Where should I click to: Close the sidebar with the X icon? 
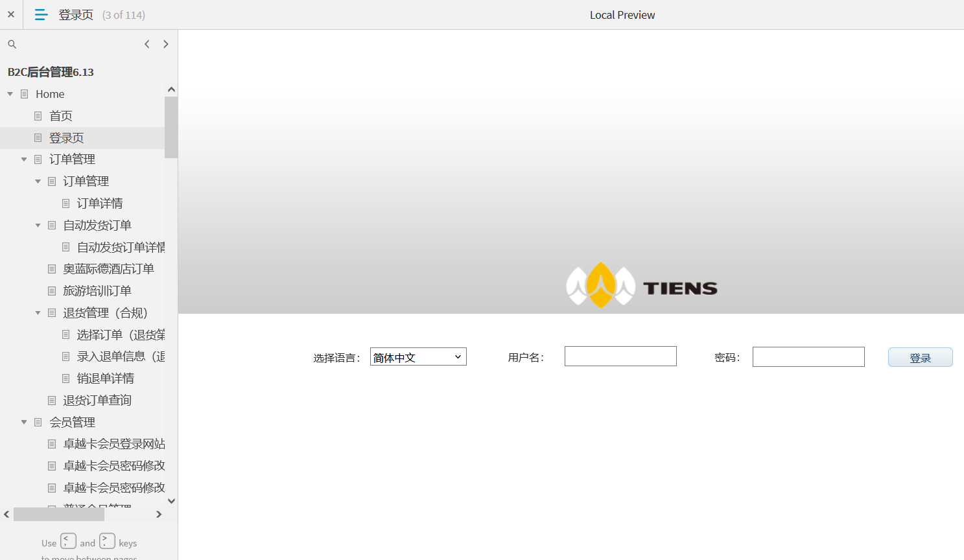(x=11, y=14)
